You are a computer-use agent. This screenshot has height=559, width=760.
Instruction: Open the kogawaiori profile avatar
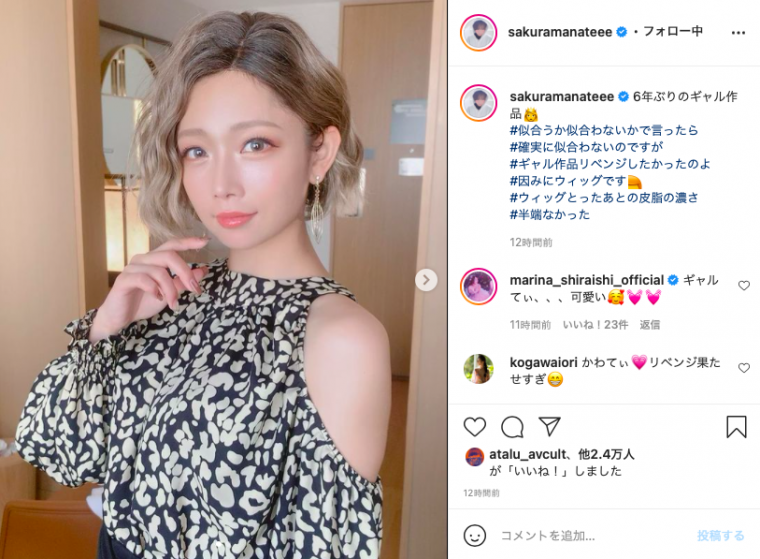pyautogui.click(x=478, y=369)
